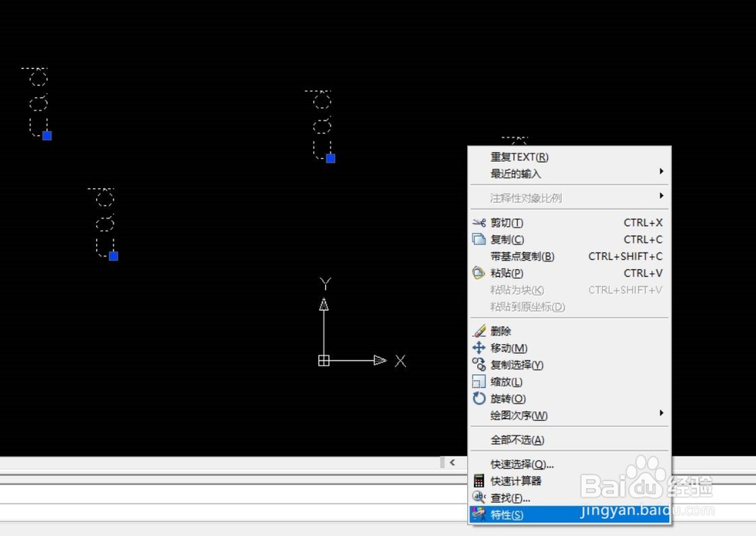756x536 pixels.
Task: Click the 删除 (Erase) icon
Action: 479,330
